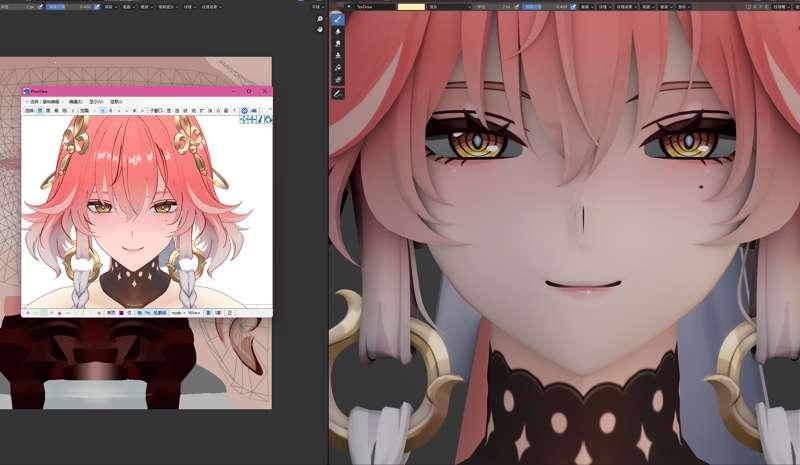Screen dimensions: 800x465
Task: Open the 纹理遮罩 Texture Mask popover in the viewport header
Action: point(626,7)
